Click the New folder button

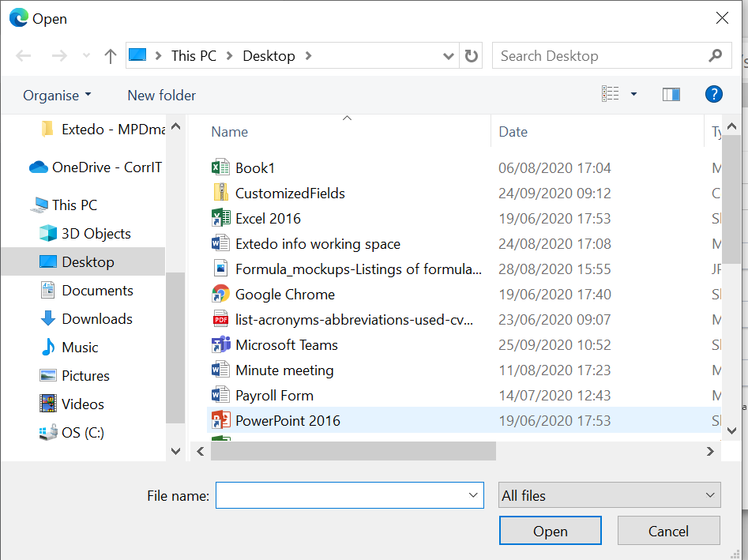pos(161,96)
